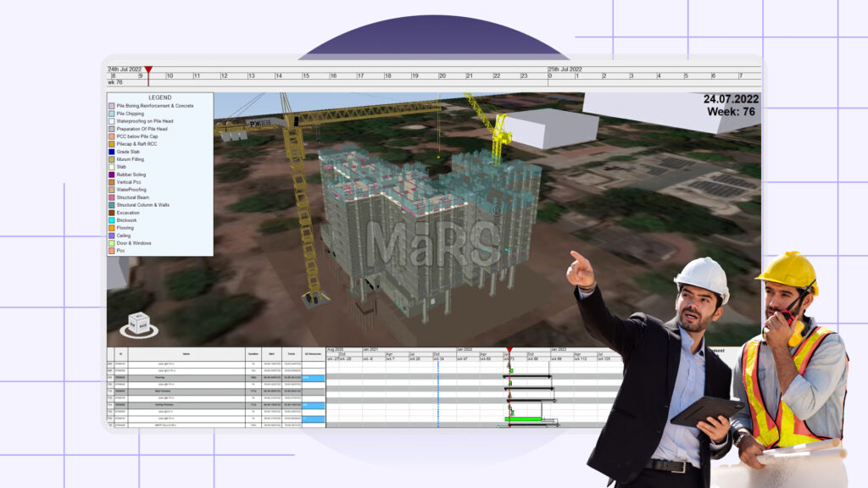Image resolution: width=868 pixels, height=488 pixels.
Task: Click the Start column header
Action: pos(271,354)
